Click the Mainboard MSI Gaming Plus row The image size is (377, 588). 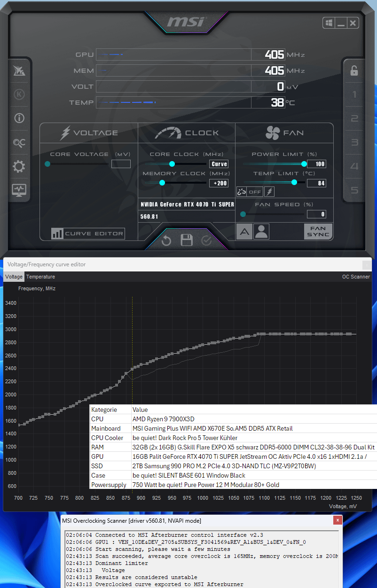pos(233,428)
